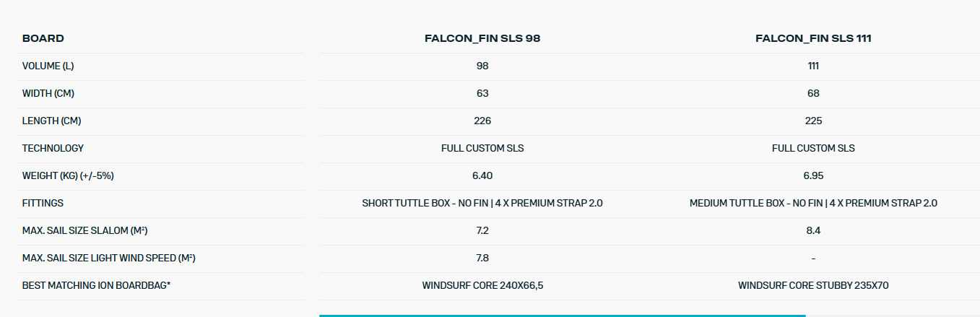Image resolution: width=980 pixels, height=317 pixels.
Task: Click the MAX. SAIL SIZE SLALOM row label
Action: click(x=85, y=231)
